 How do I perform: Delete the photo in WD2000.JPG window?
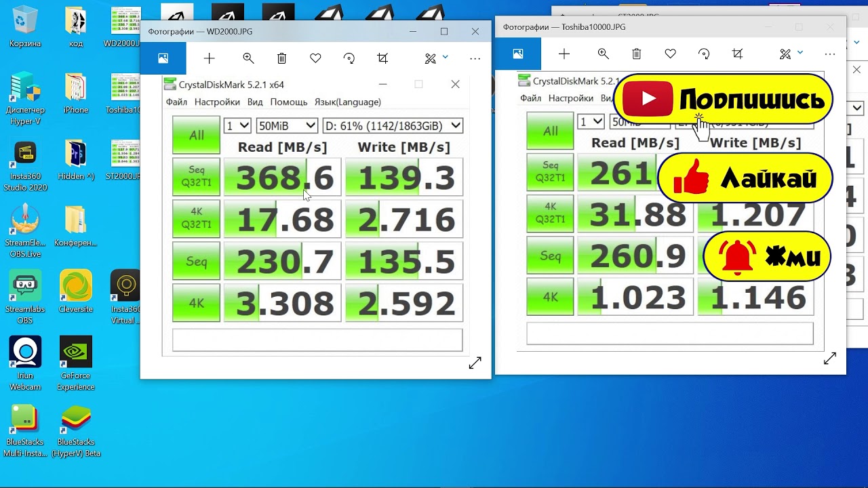(282, 58)
